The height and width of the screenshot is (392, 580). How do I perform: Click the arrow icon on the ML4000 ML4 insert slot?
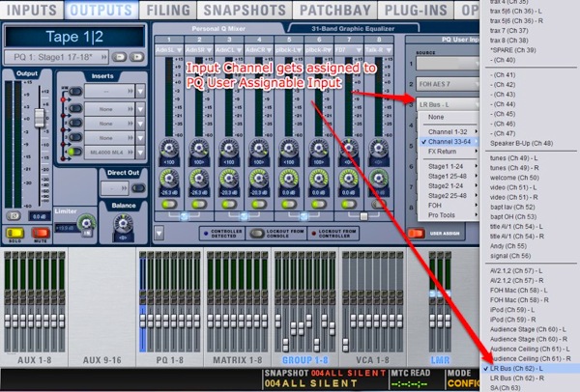tap(130, 153)
